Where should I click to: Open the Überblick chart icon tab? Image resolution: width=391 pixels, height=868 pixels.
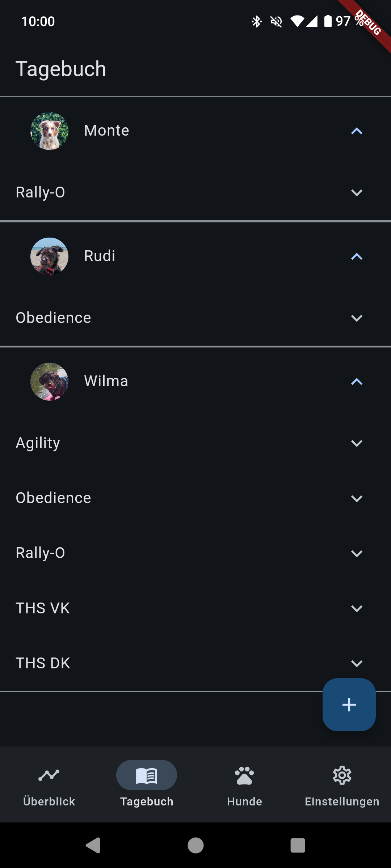(49, 775)
